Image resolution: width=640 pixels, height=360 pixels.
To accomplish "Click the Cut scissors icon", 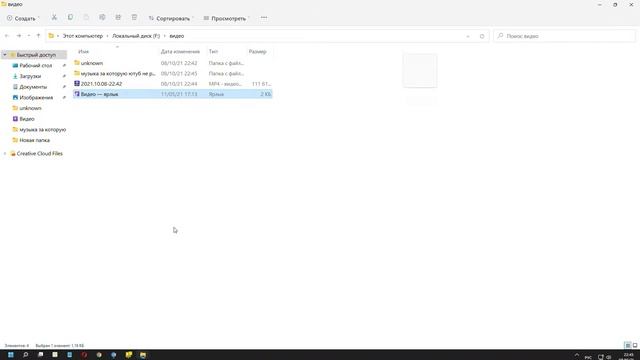I will [54, 18].
